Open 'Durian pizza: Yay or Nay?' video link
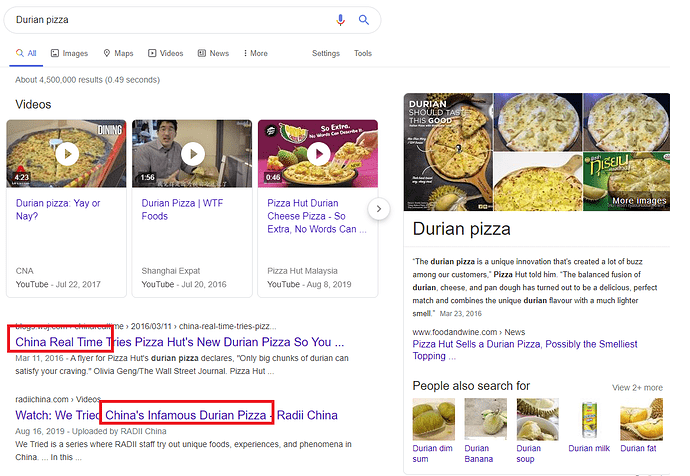Screen dimensions: 690x476 click(58, 209)
